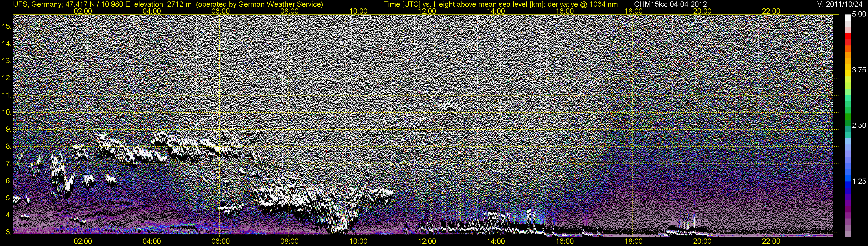Click "06:00" on the top time axis
Viewport: 868px width, 246px height.
221,11
